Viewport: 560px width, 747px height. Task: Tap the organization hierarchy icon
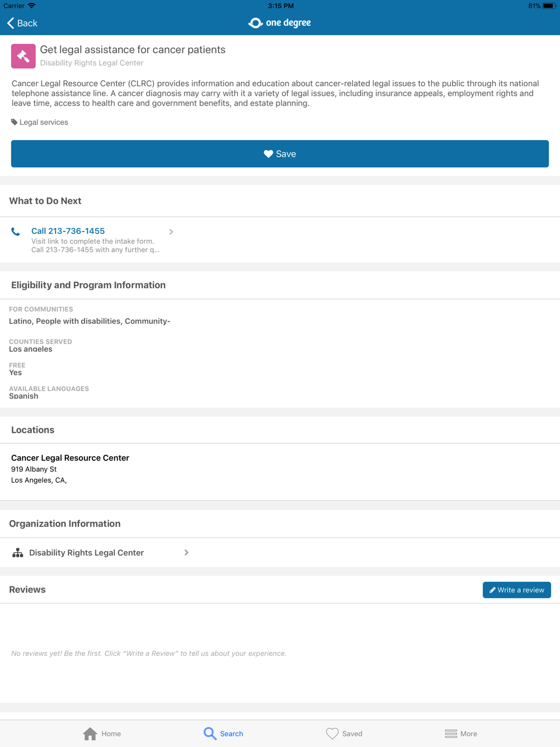tap(18, 553)
